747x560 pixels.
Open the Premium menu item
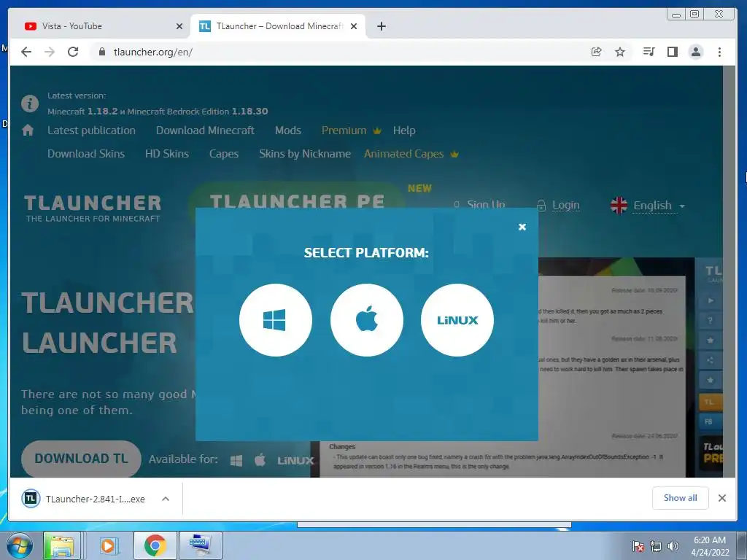[351, 131]
